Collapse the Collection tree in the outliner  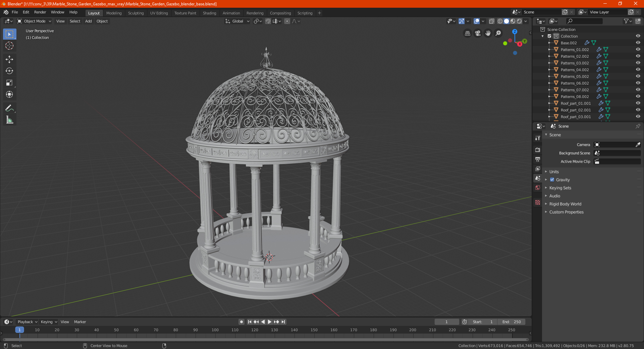[543, 36]
